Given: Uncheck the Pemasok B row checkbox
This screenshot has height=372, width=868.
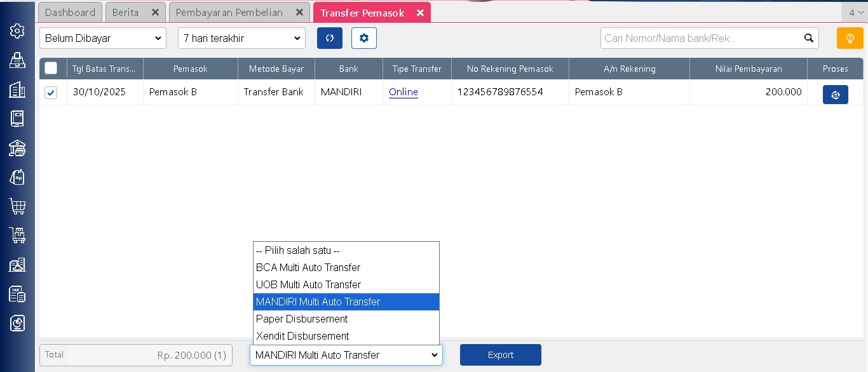Looking at the screenshot, I should (51, 93).
